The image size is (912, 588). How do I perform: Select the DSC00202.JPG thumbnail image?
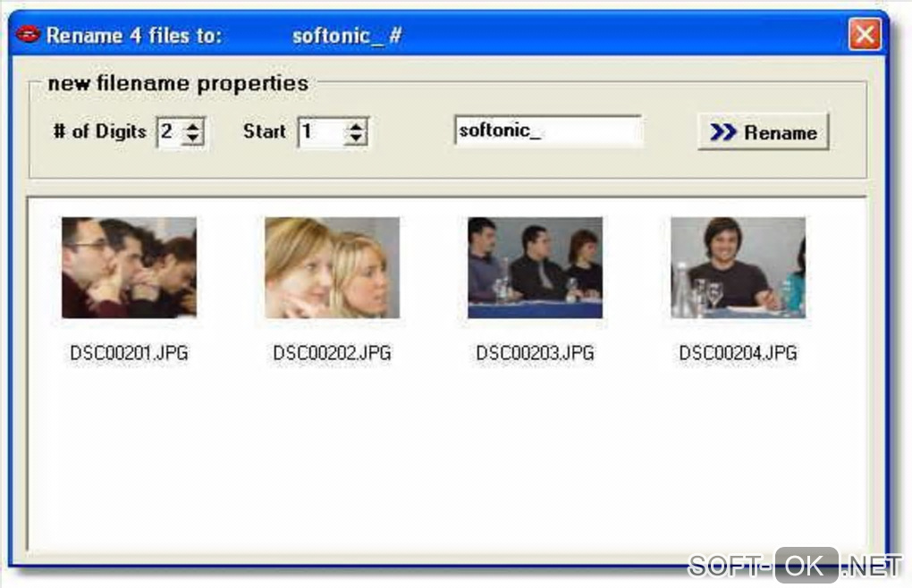332,267
